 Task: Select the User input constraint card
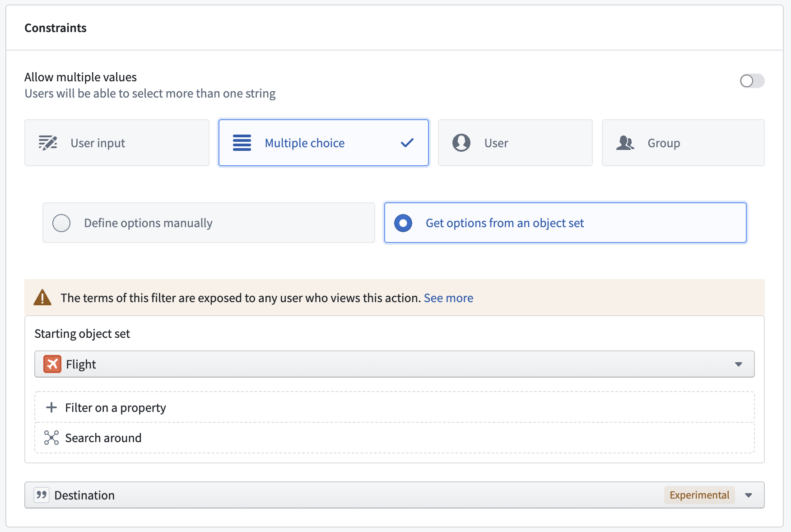tap(117, 143)
